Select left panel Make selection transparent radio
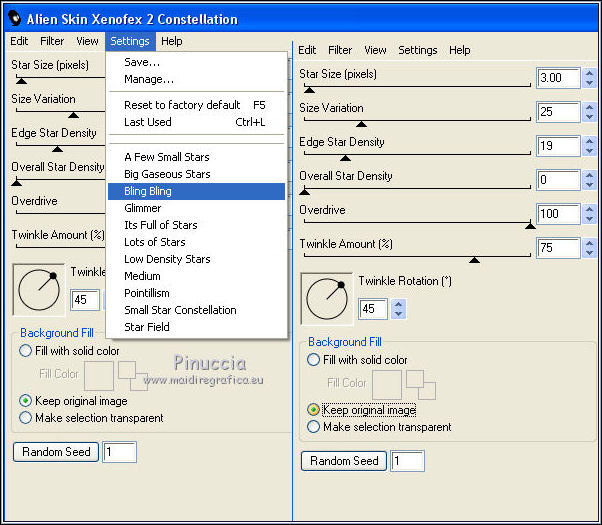The height and width of the screenshot is (525, 602). (x=25, y=417)
